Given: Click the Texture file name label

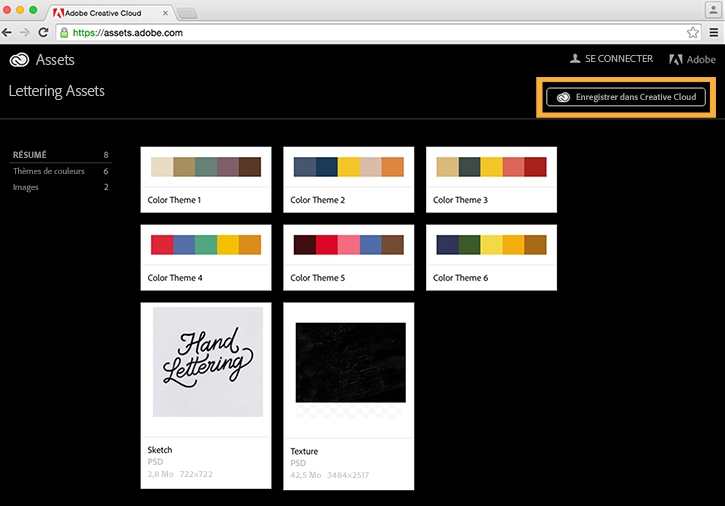Looking at the screenshot, I should tap(304, 451).
